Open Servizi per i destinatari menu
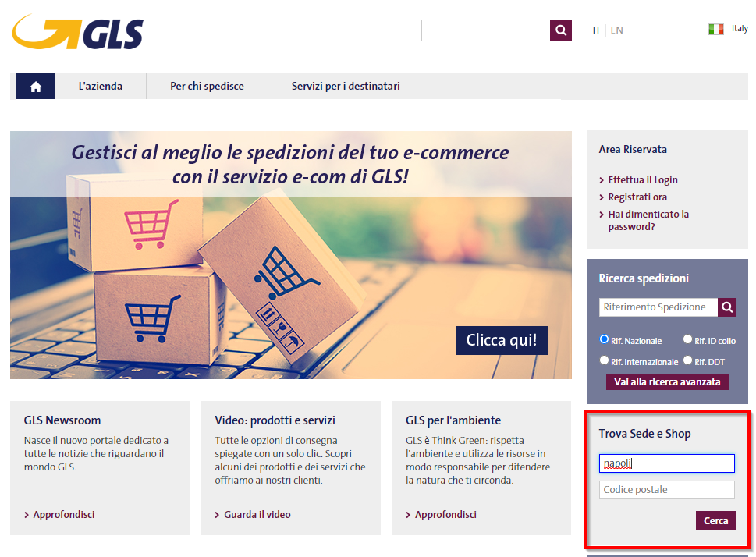The width and height of the screenshot is (756, 557). coord(346,87)
